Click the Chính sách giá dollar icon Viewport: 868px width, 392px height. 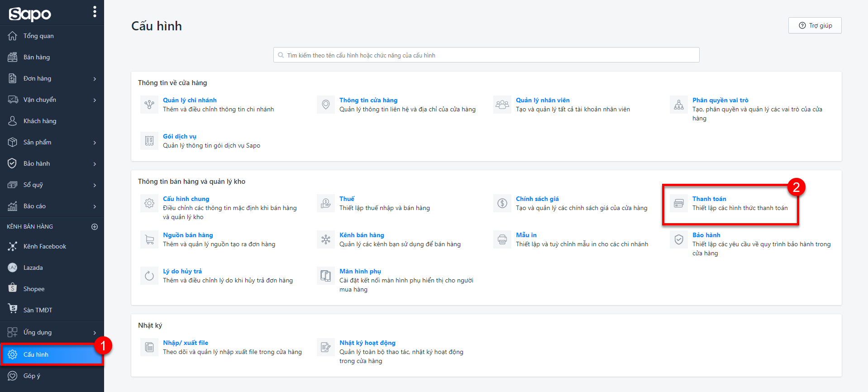[x=502, y=203]
